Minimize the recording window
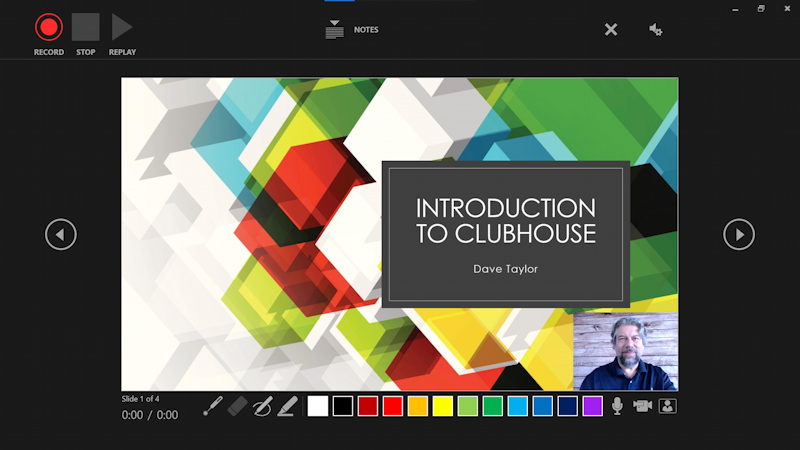The width and height of the screenshot is (800, 450). [735, 9]
